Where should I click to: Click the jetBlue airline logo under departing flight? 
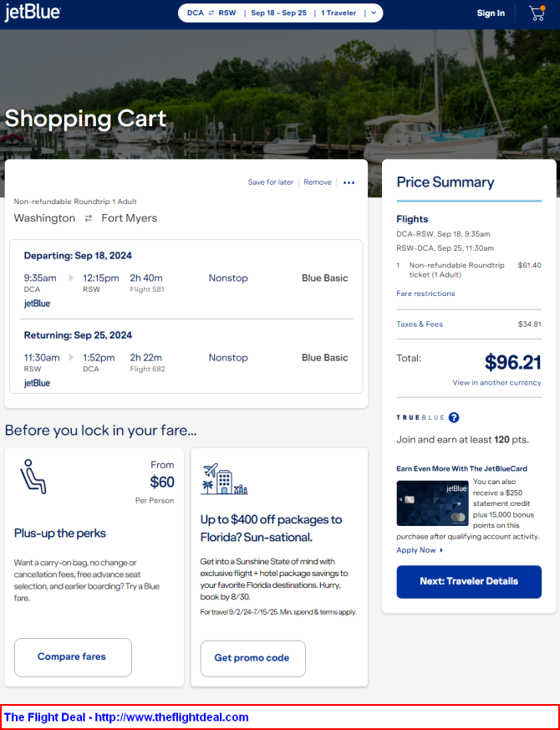(x=38, y=304)
